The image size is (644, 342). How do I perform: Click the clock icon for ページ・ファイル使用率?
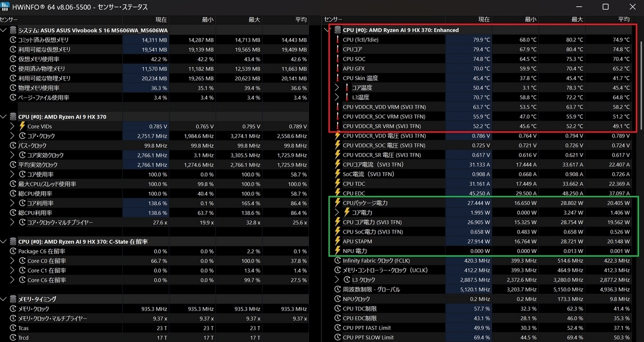pos(13,98)
